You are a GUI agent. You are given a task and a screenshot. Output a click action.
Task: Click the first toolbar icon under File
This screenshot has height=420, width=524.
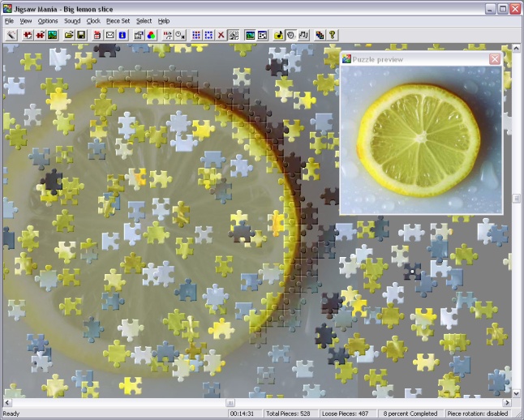tap(11, 35)
